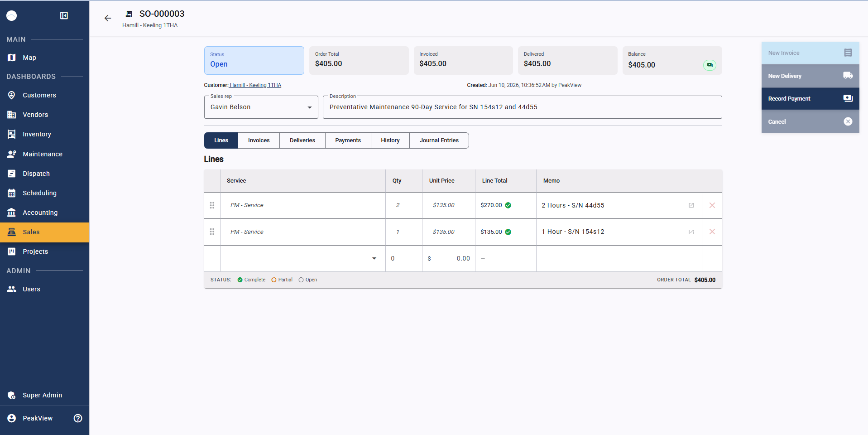Click the Delivered $405.00 card
This screenshot has height=435, width=868.
click(x=568, y=60)
